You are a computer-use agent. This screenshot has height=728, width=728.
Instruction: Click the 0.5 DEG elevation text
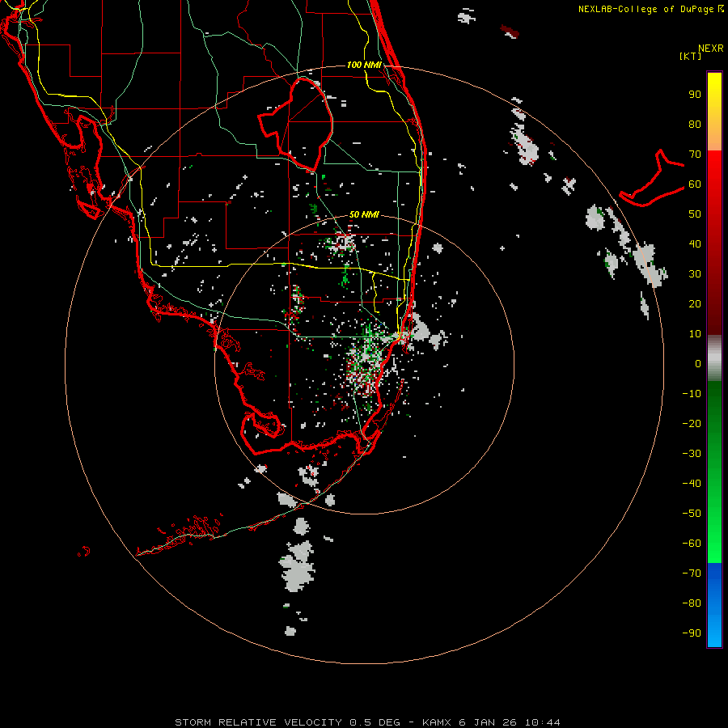(375, 722)
